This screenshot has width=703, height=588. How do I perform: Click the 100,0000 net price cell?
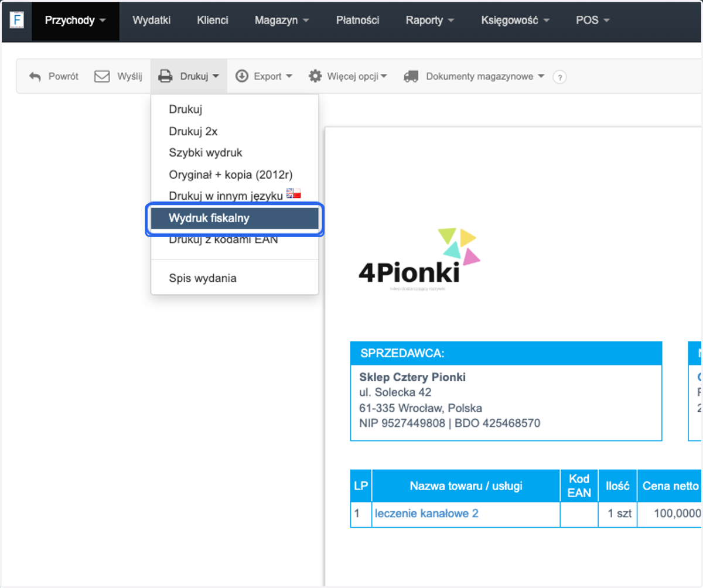pyautogui.click(x=670, y=514)
